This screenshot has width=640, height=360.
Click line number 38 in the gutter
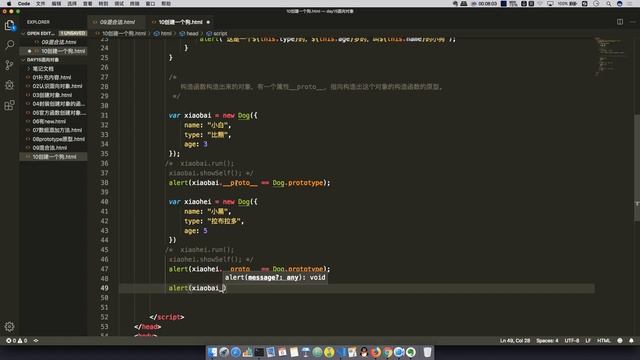click(104, 183)
